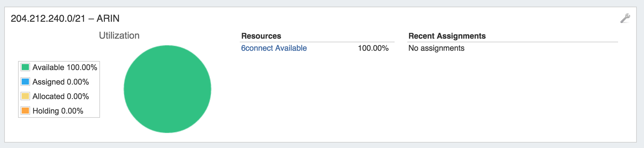Click the green Available legend swatch

(x=25, y=67)
